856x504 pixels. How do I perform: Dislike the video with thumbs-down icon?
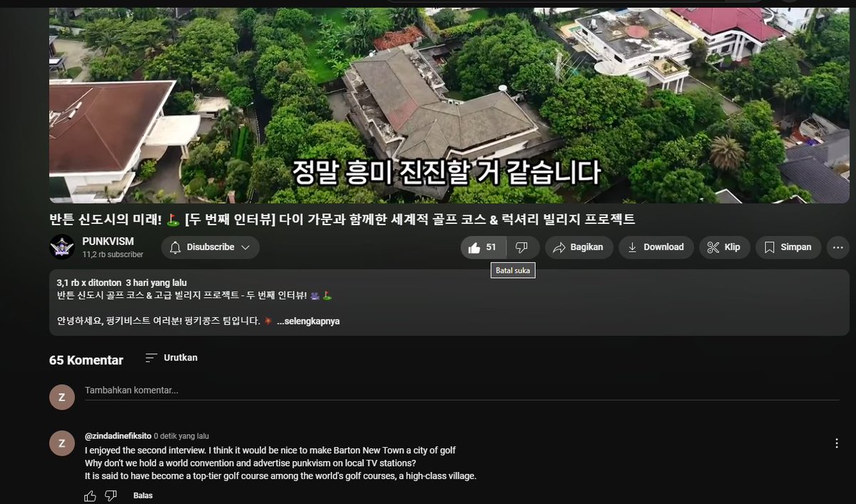[x=521, y=247]
